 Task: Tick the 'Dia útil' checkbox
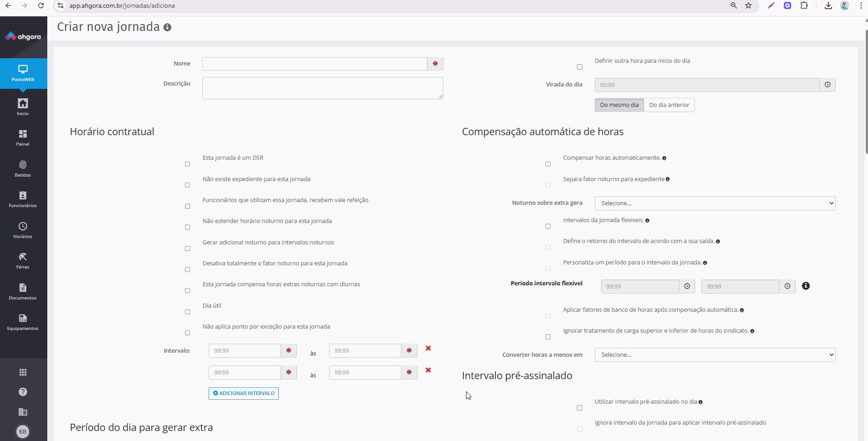tap(187, 312)
